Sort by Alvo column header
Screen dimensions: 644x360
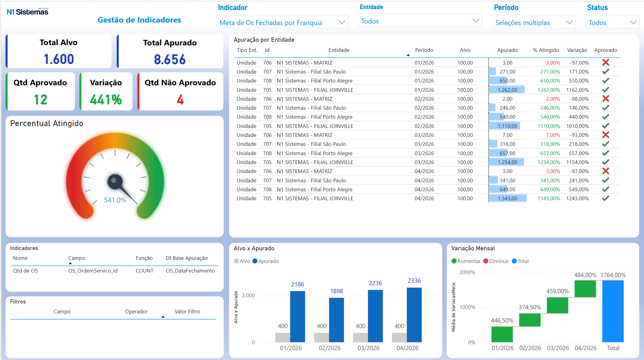tap(465, 50)
